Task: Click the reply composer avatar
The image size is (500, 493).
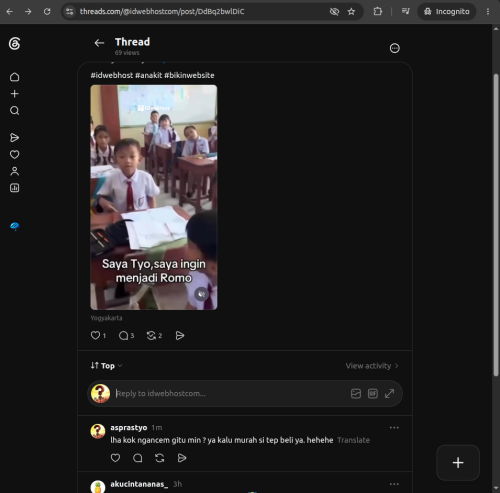Action: [100, 393]
